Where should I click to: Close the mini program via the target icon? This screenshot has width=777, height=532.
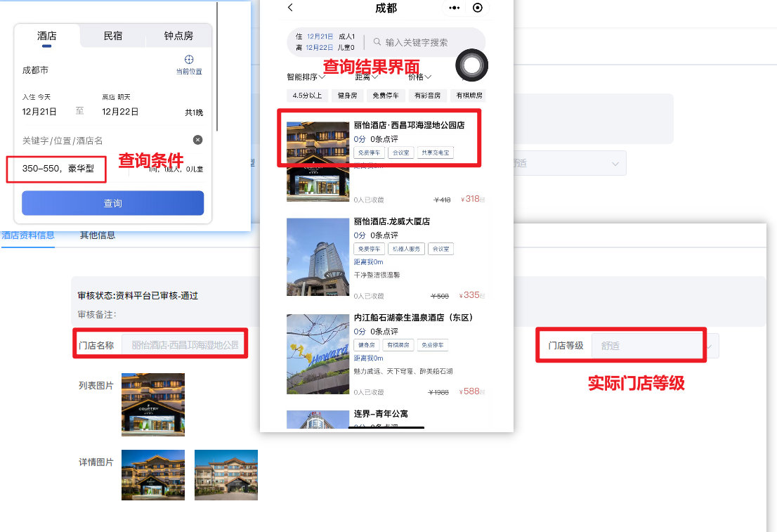[477, 8]
